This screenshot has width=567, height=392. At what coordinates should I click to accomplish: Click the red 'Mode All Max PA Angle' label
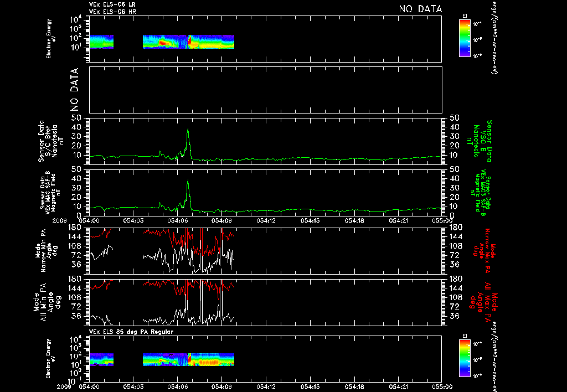pos(484,302)
